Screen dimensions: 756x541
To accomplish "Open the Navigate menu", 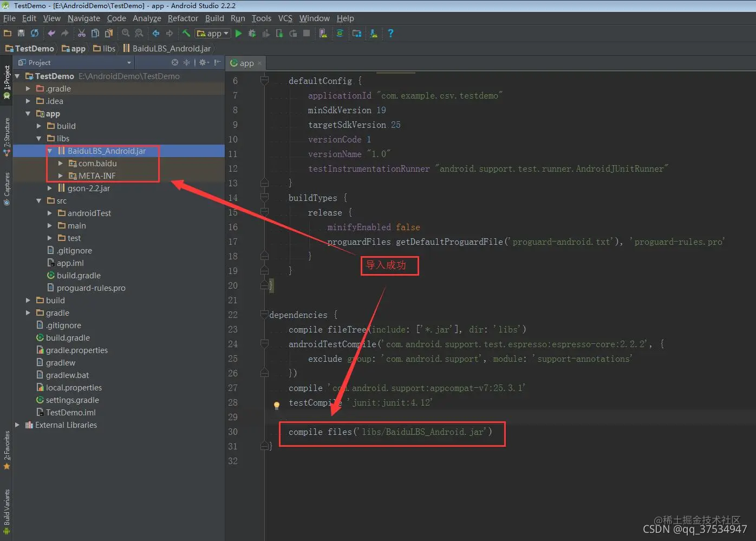I will 83,18.
